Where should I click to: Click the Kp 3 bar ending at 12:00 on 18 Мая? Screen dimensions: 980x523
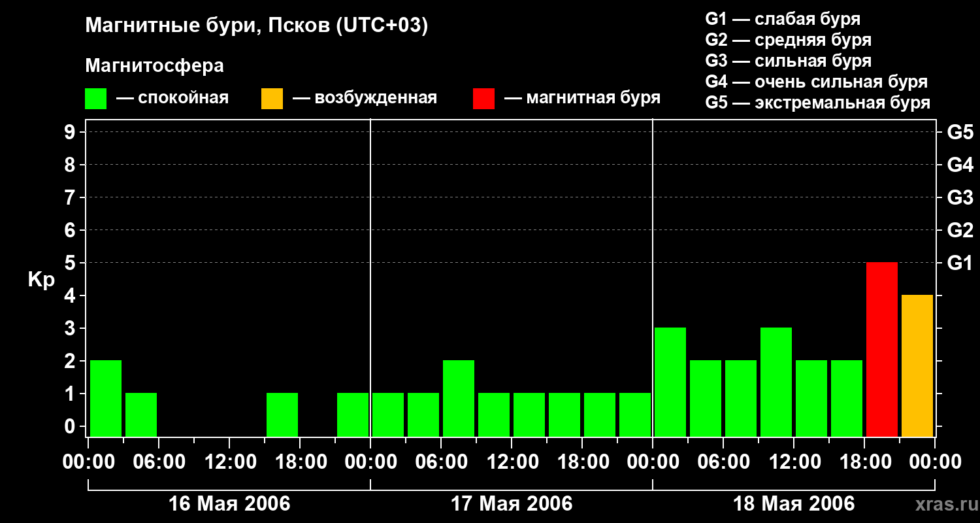pos(776,382)
